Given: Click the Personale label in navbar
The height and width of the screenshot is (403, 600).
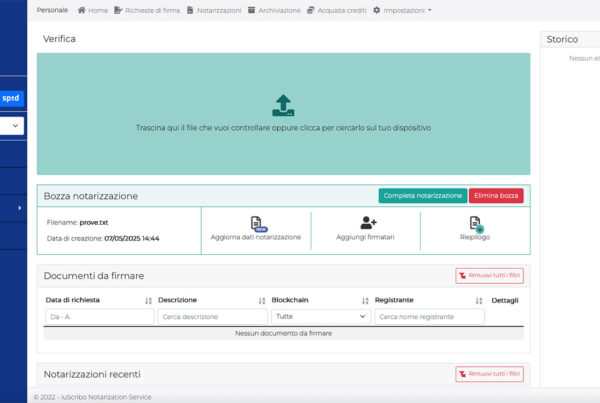Looking at the screenshot, I should pyautogui.click(x=52, y=10).
